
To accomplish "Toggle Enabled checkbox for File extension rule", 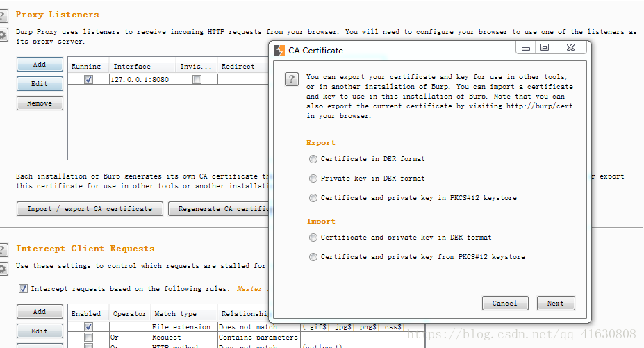I will [88, 326].
